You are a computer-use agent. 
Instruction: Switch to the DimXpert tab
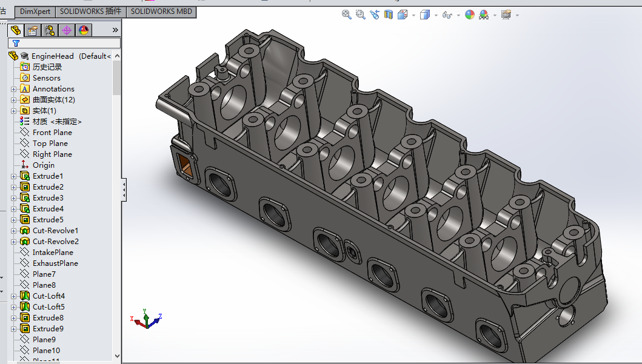pyautogui.click(x=35, y=12)
